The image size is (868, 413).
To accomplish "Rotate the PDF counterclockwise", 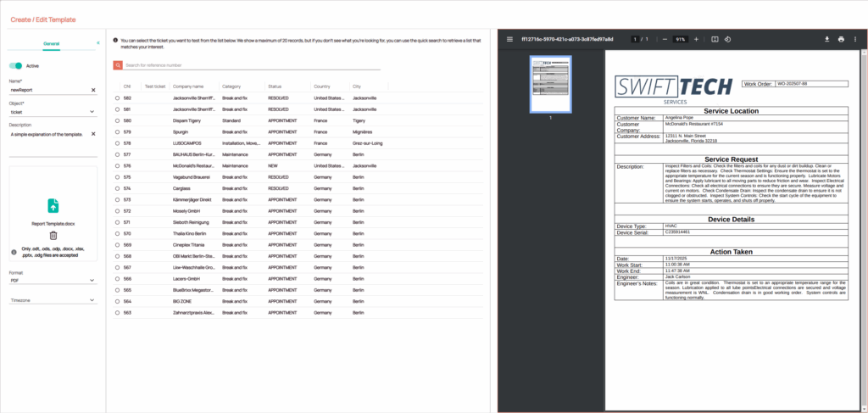I will click(727, 39).
